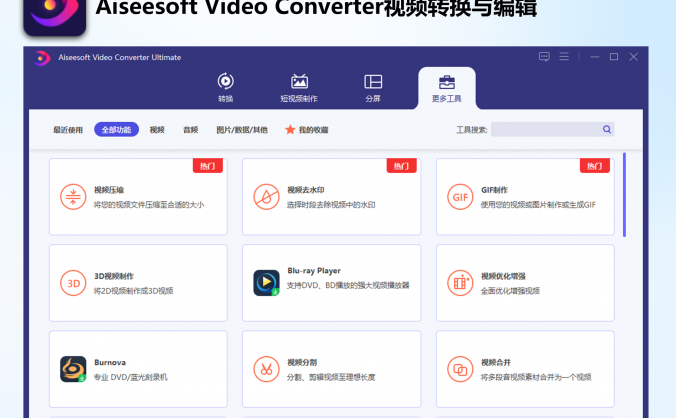Open the 3D视频制作 tool title
676x418 pixels.
(114, 276)
